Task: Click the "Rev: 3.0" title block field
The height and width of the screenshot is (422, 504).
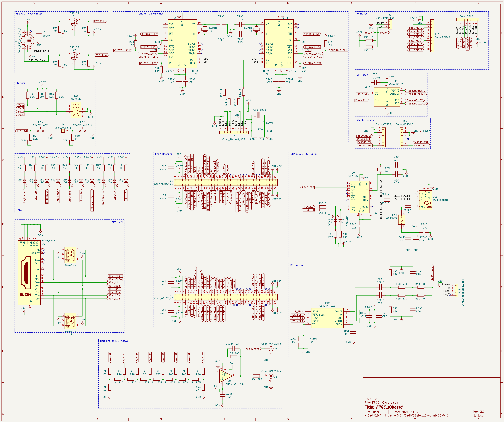Action: (479, 412)
